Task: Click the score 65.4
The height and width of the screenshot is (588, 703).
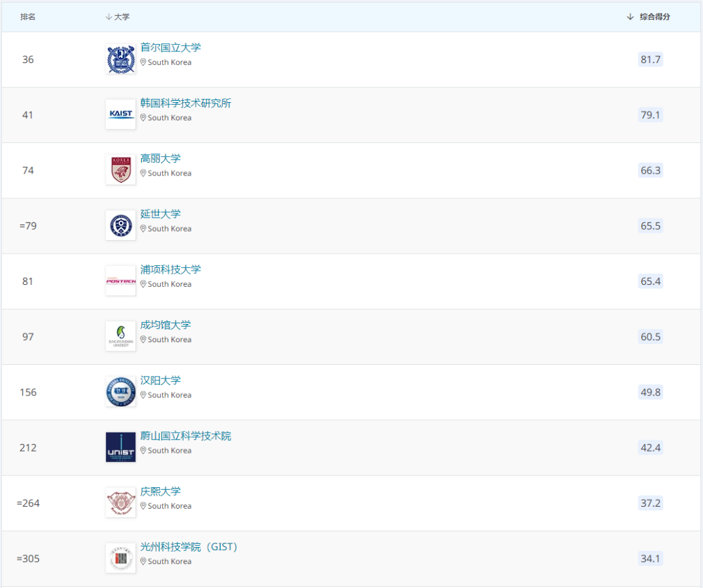Action: pyautogui.click(x=650, y=281)
